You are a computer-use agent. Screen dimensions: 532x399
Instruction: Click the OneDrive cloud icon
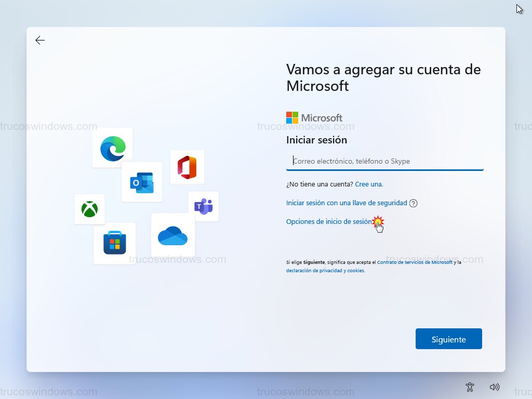pos(173,235)
